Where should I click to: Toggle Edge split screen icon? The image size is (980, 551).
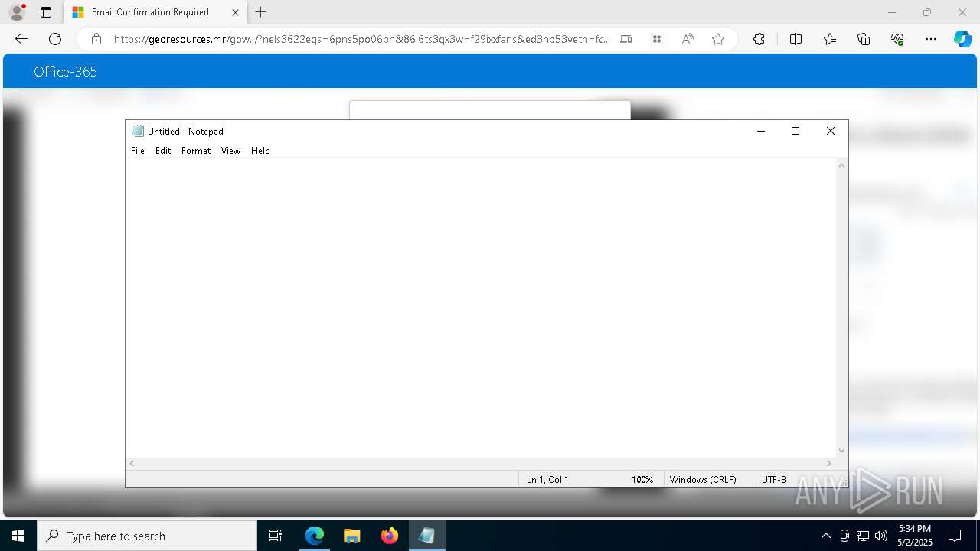tap(795, 39)
